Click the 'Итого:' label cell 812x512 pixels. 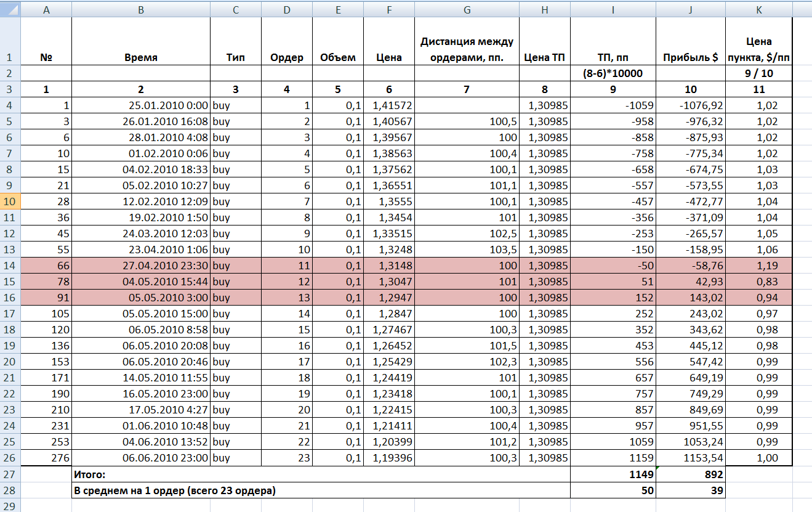321,474
